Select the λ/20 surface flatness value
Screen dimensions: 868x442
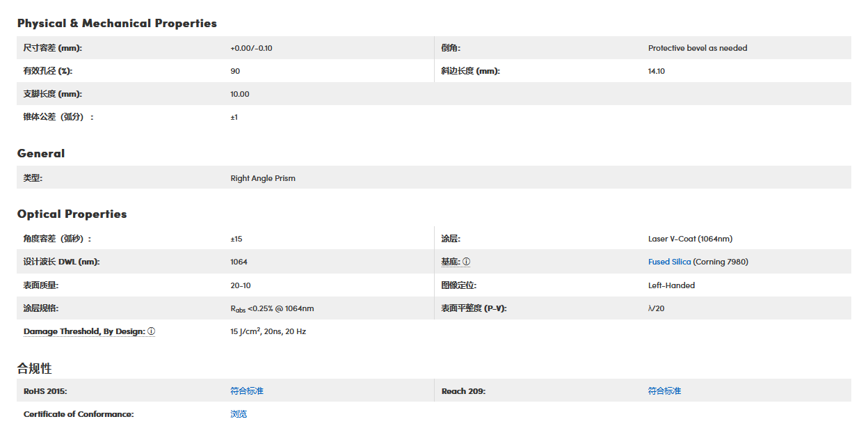656,308
